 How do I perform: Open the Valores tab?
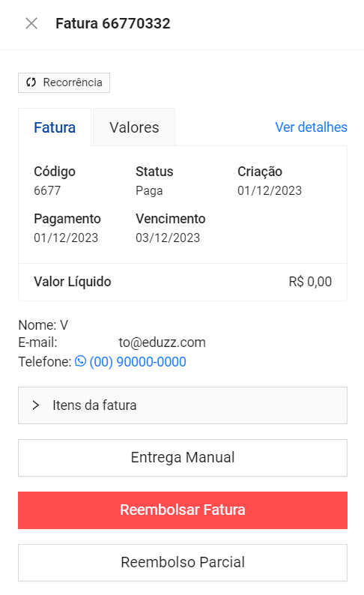pyautogui.click(x=134, y=127)
